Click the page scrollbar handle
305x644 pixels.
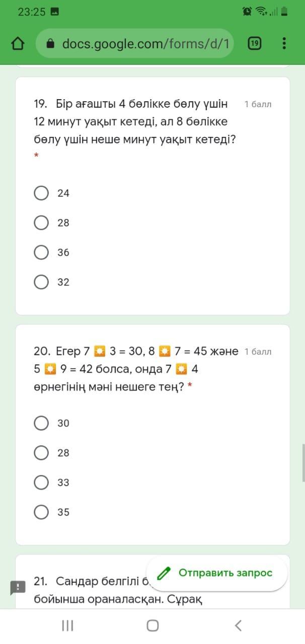(303, 462)
